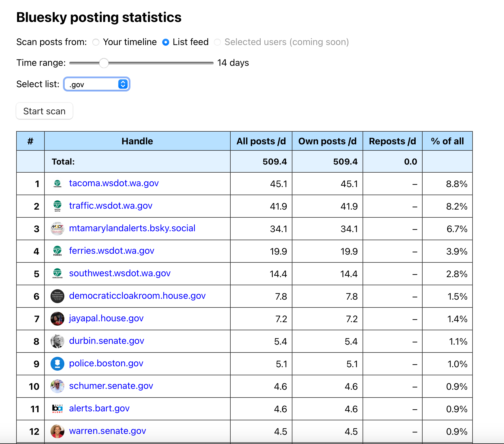Select the List feed radio button
This screenshot has height=444, width=504.
coord(166,42)
